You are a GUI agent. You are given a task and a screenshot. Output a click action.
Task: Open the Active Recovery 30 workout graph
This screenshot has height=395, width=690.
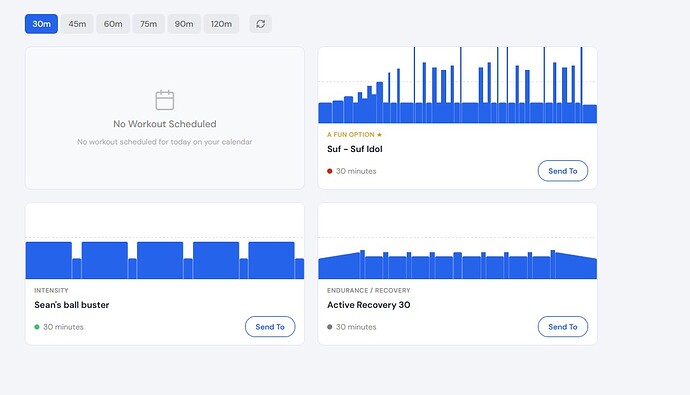click(x=458, y=241)
